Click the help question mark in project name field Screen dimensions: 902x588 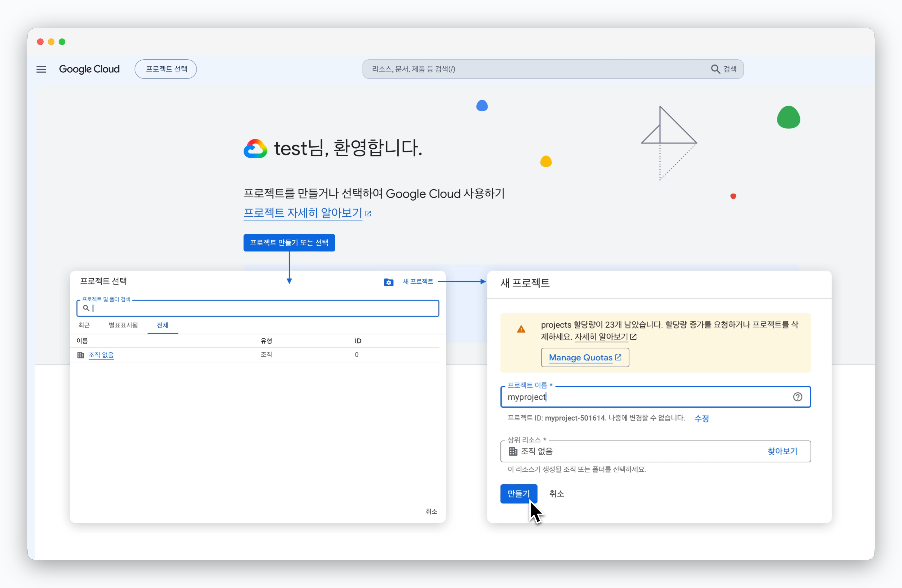(797, 397)
